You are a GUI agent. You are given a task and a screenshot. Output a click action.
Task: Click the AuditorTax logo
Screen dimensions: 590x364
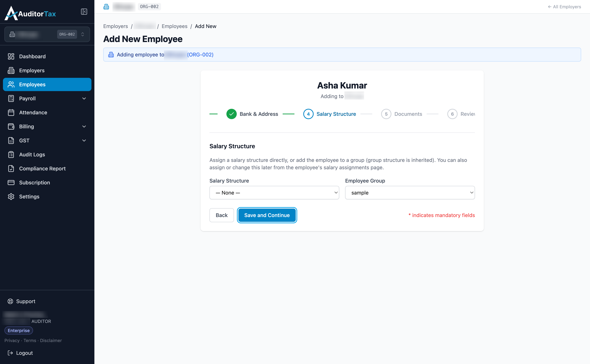pyautogui.click(x=30, y=13)
